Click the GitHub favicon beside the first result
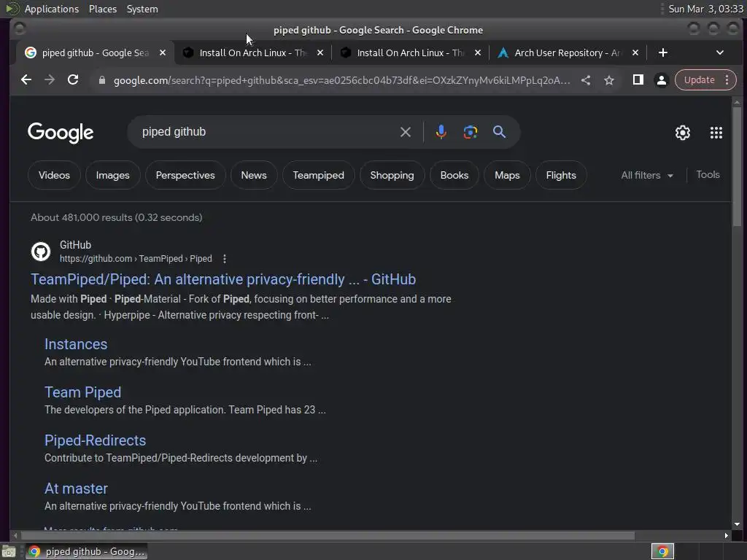Viewport: 747px width, 560px height. (41, 252)
